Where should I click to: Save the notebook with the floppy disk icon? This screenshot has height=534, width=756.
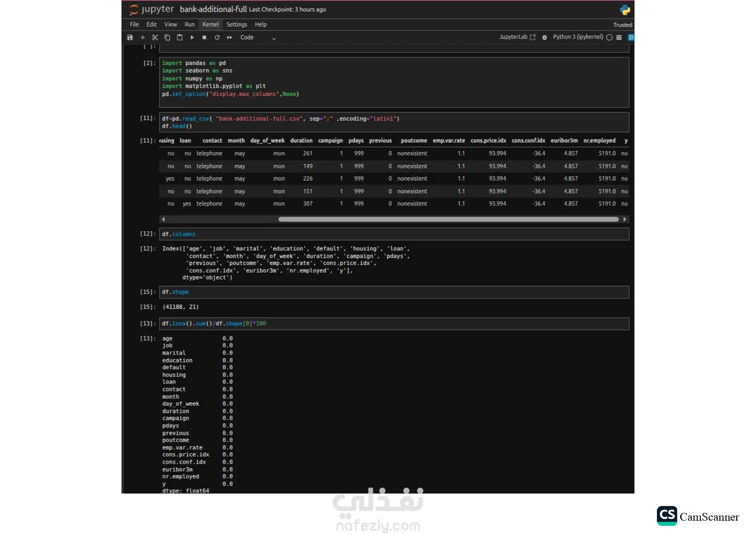130,37
